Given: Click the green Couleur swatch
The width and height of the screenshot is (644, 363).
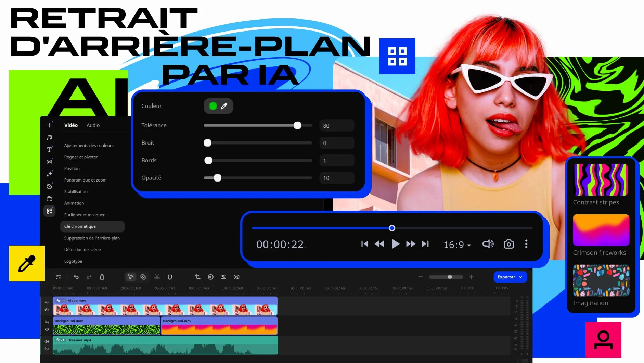Looking at the screenshot, I should pyautogui.click(x=213, y=106).
